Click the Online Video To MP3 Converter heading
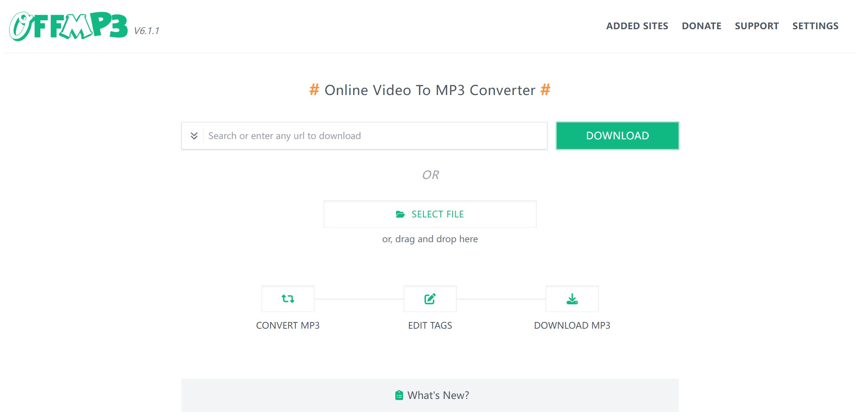This screenshot has height=420, width=868. [430, 90]
